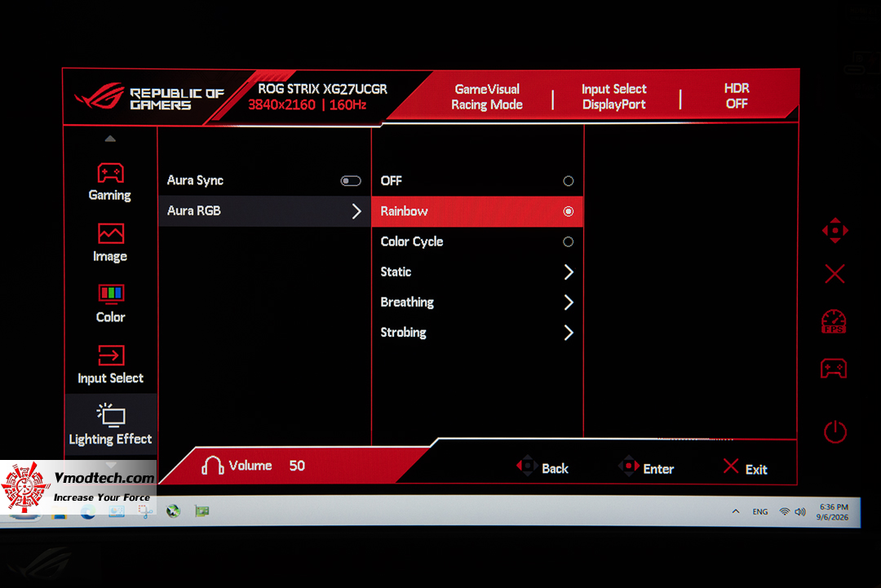Click the Image sidebar label
Screen dimensions: 881x588
point(109,257)
